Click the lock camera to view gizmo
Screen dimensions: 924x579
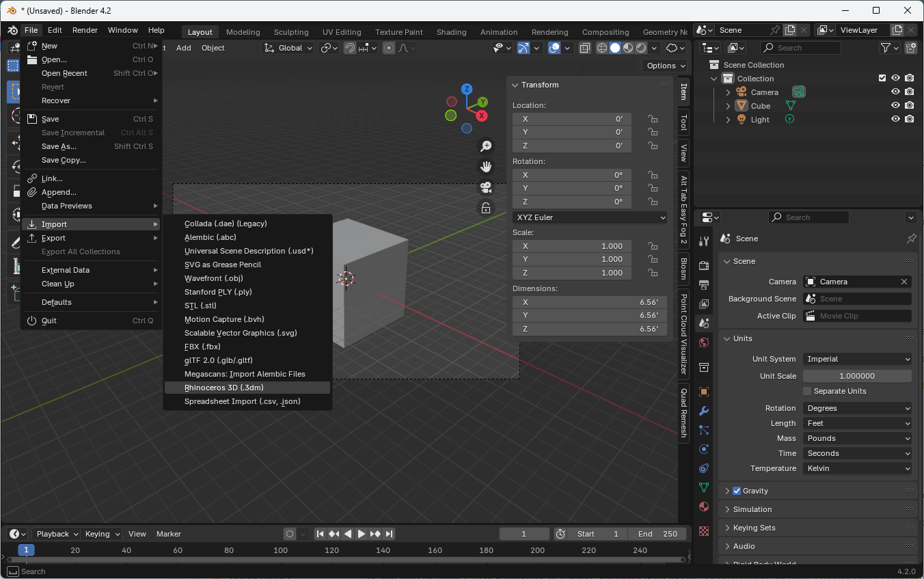coord(486,208)
